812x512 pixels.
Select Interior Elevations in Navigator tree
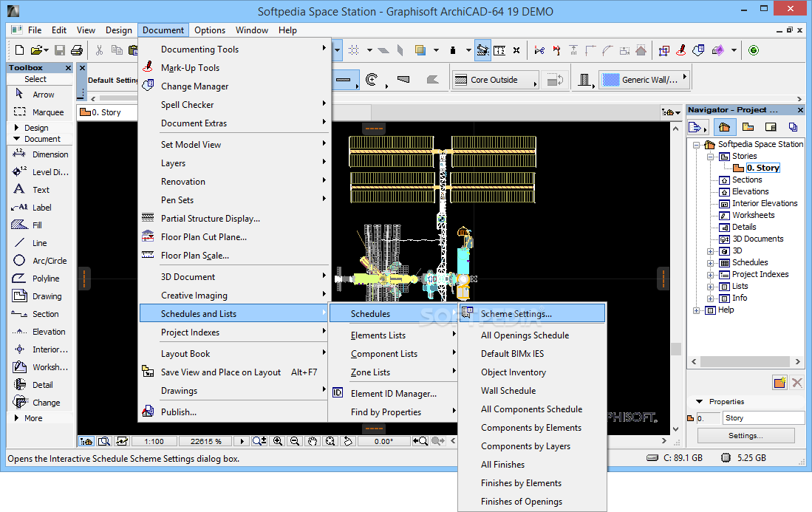tap(765, 203)
